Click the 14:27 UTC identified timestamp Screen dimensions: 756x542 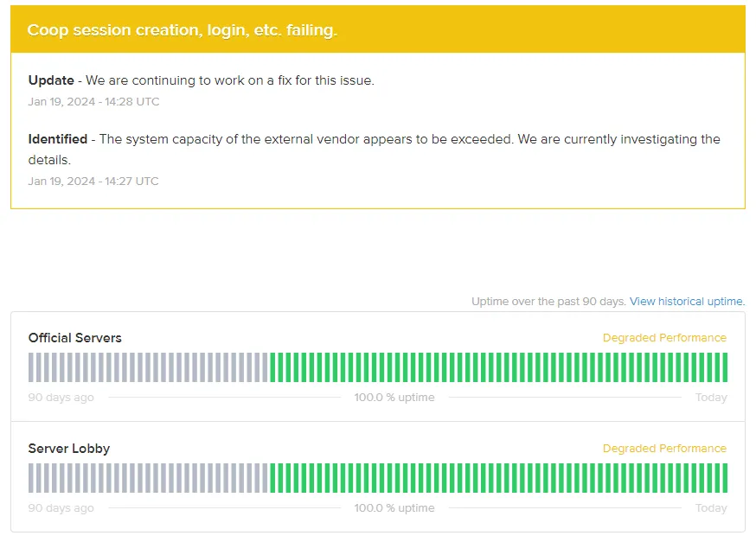[93, 182]
